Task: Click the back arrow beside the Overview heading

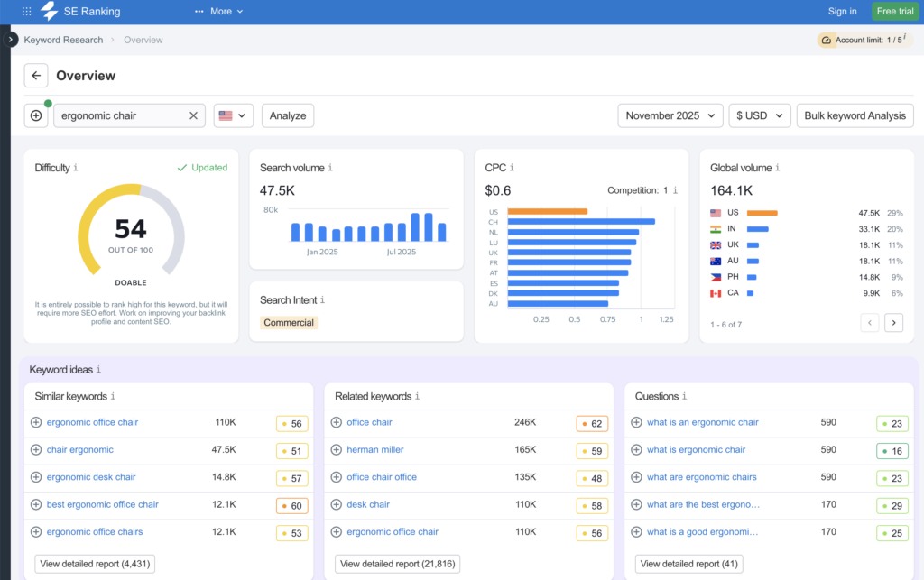Action: [36, 76]
